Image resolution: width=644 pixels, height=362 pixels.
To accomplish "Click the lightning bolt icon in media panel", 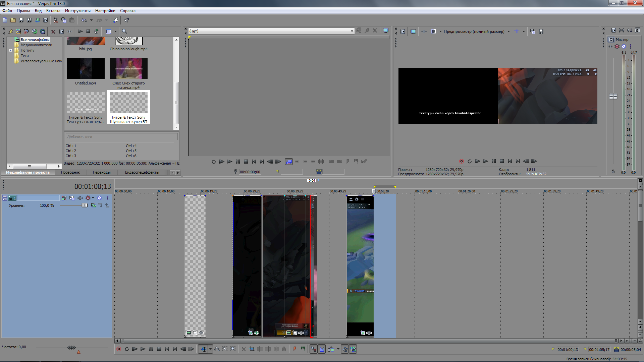I will point(10,31).
